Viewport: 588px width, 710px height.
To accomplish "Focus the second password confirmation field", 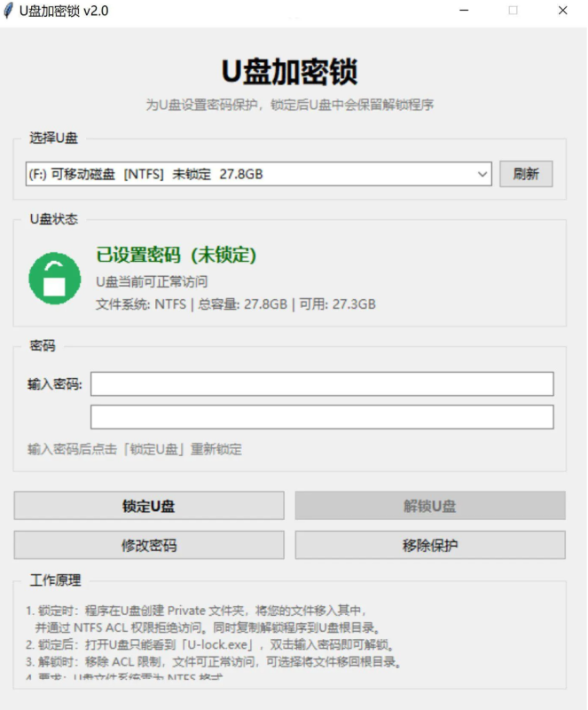I will [x=322, y=417].
